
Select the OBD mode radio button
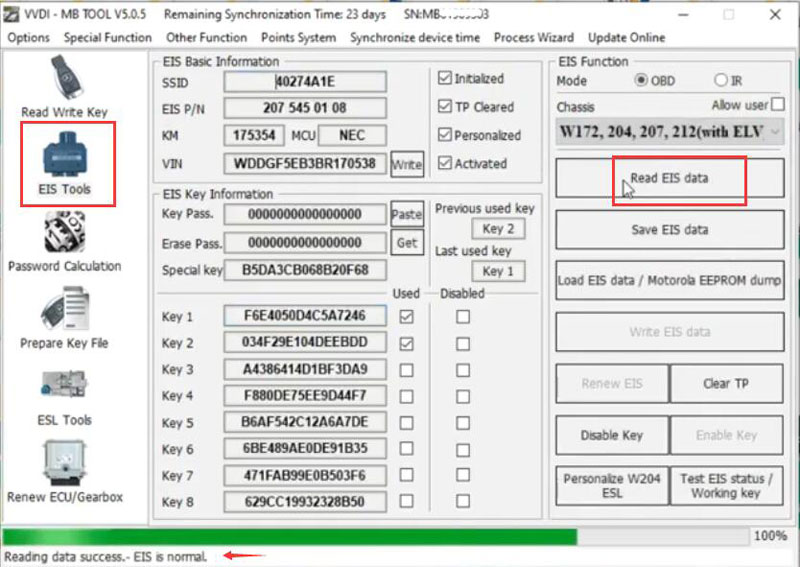(x=641, y=80)
